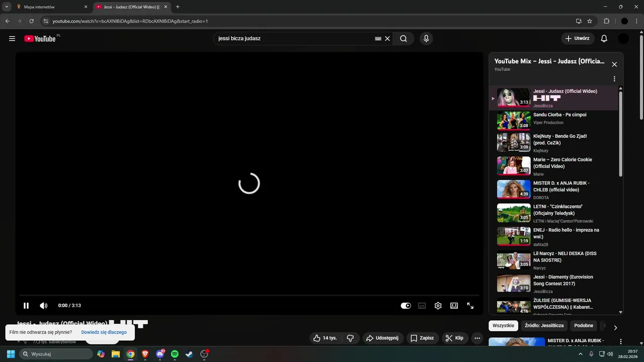Click Klip clip button
This screenshot has height=362, width=644.
click(454, 338)
